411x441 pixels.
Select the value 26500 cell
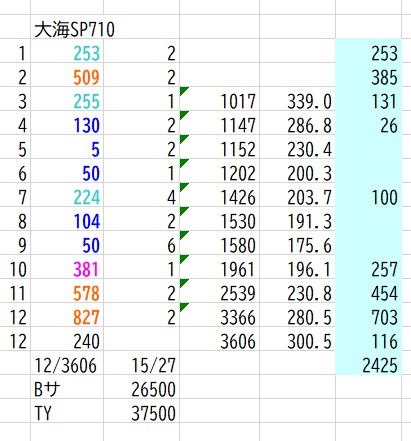click(141, 387)
